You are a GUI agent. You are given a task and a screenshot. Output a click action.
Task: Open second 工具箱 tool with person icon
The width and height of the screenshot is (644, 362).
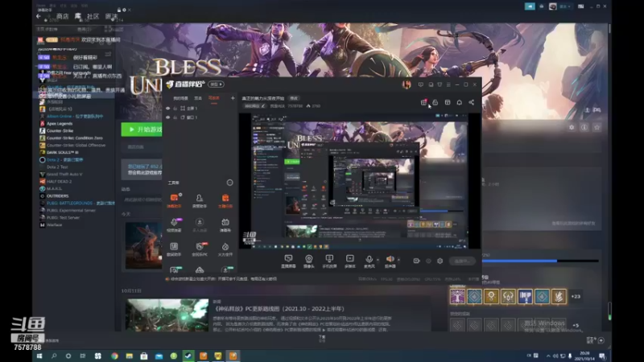(200, 200)
